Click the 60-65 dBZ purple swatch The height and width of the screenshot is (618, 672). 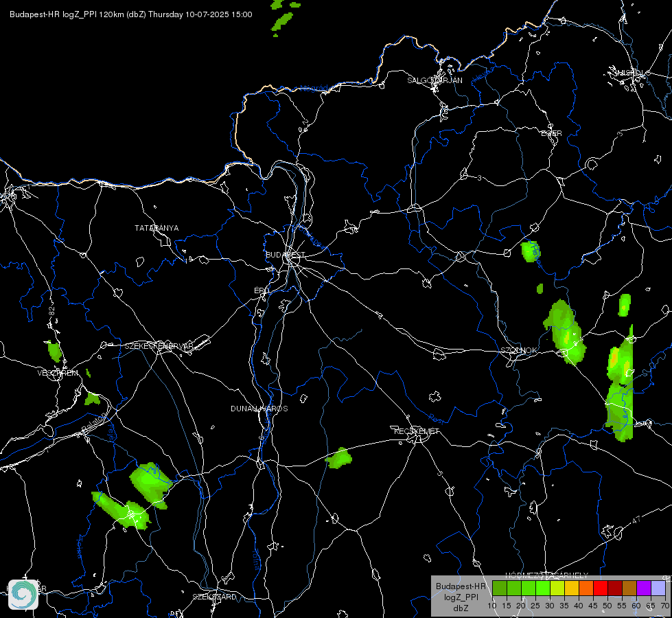tap(643, 588)
